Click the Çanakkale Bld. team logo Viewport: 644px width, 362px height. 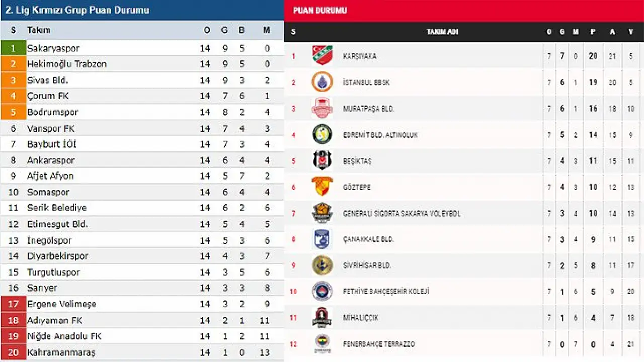(322, 239)
